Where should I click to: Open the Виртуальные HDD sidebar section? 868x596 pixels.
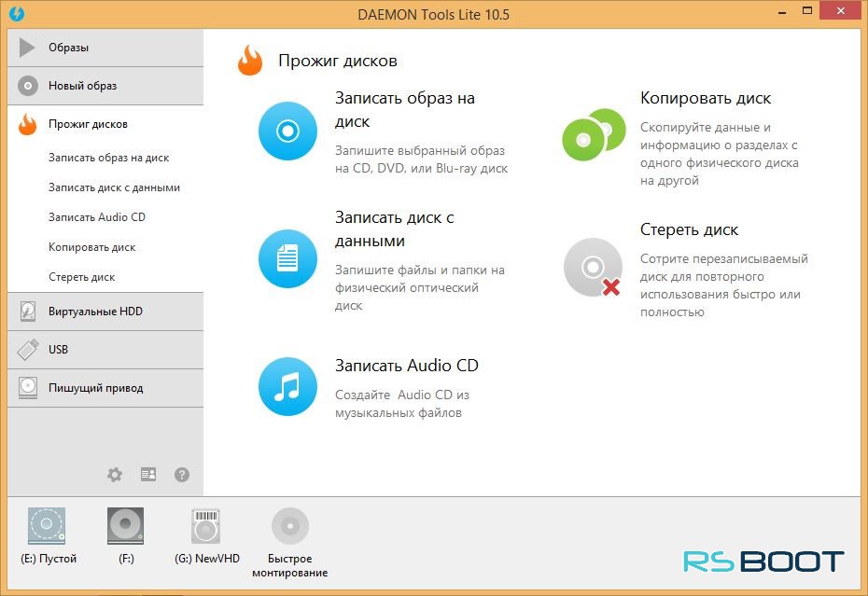[x=105, y=312]
